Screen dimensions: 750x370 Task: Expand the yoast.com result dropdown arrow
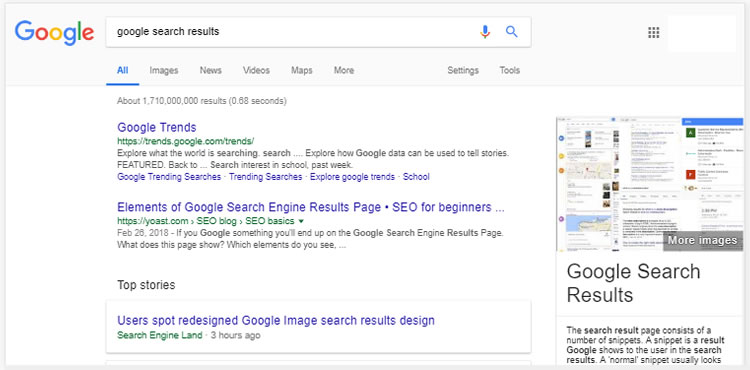pyautogui.click(x=301, y=221)
